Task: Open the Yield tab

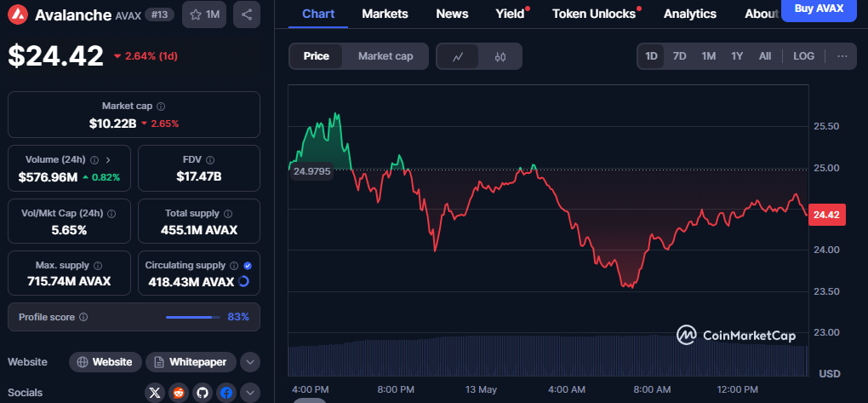Action: [510, 14]
